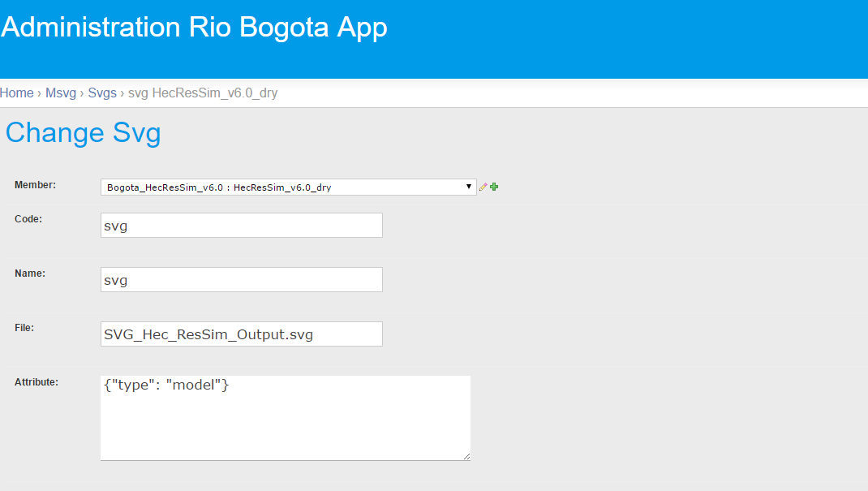The image size is (868, 491).
Task: Click the Code: field label
Action: [x=28, y=219]
